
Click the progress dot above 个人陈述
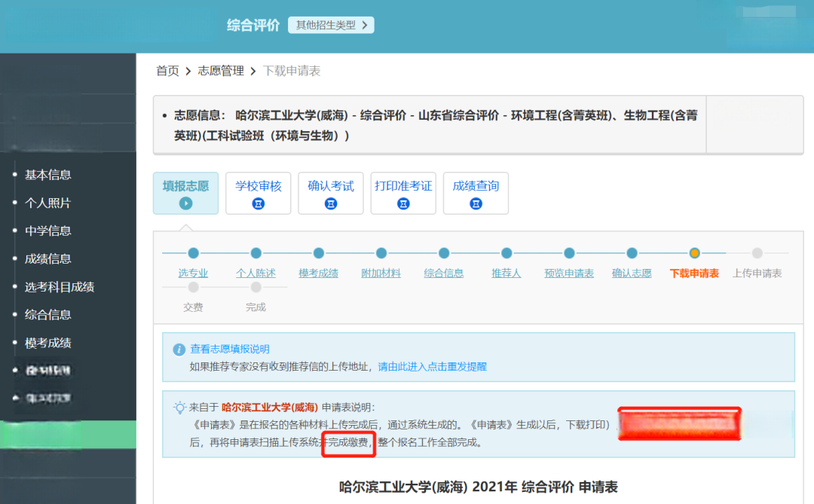coord(256,253)
